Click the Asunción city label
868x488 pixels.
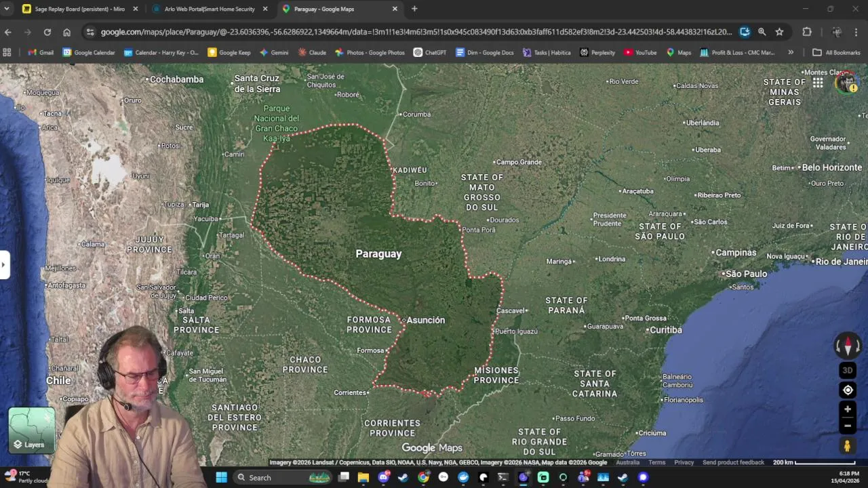point(425,320)
